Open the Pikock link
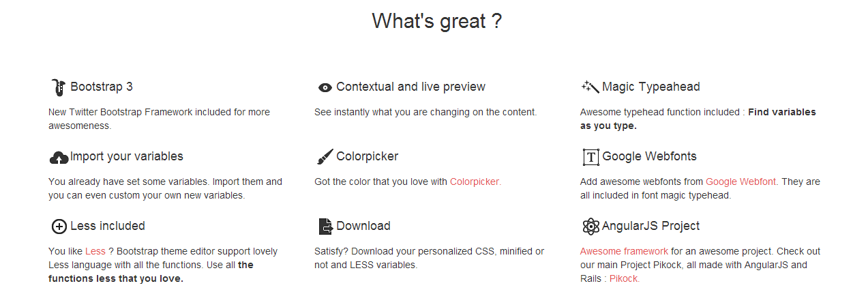Image resolution: width=868 pixels, height=305 pixels. pos(625,278)
